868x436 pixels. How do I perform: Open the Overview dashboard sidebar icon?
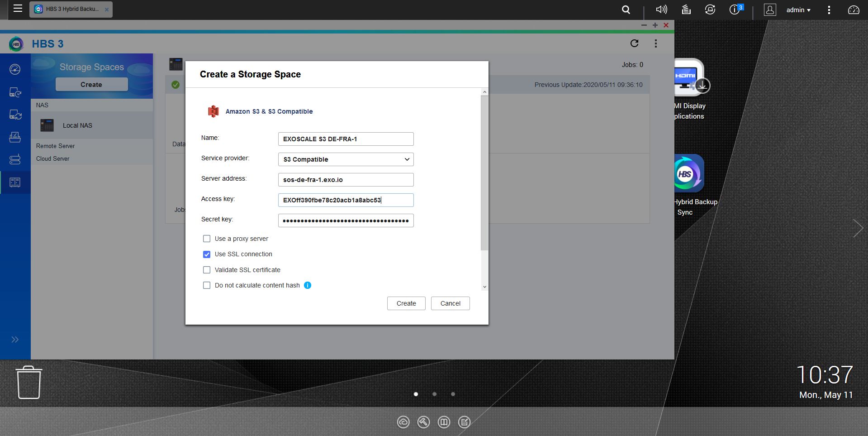[15, 69]
